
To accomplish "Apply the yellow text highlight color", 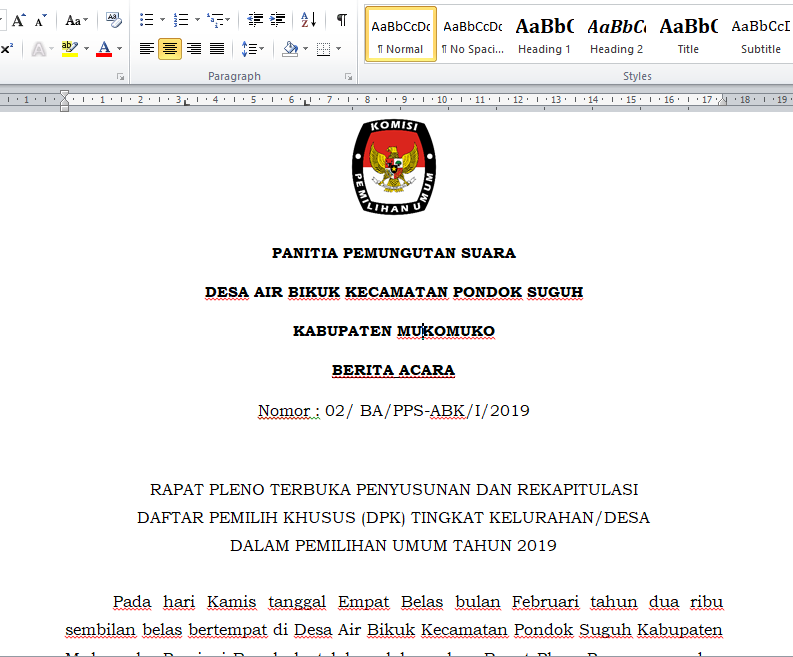I will [x=70, y=49].
